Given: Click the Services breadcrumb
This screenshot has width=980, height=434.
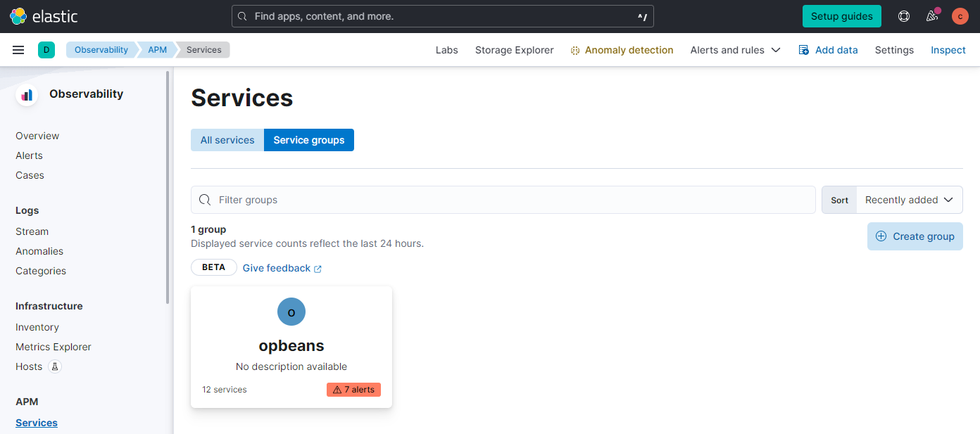Looking at the screenshot, I should (x=204, y=50).
